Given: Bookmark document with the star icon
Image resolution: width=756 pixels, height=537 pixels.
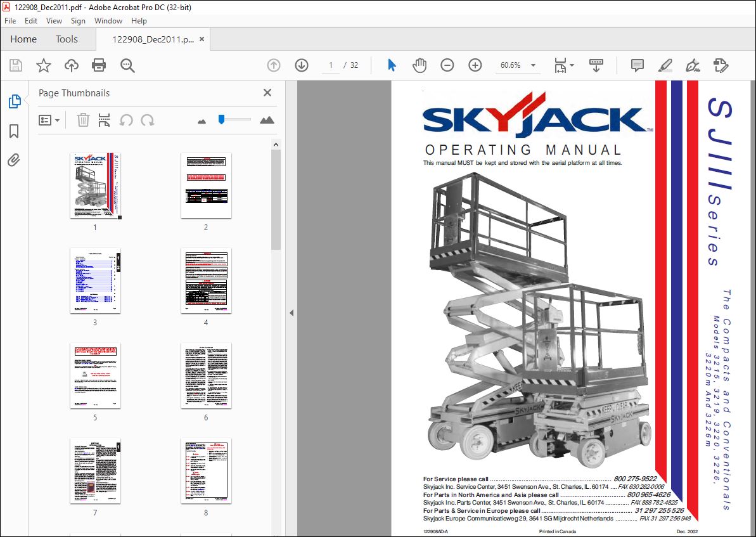Looking at the screenshot, I should (44, 65).
